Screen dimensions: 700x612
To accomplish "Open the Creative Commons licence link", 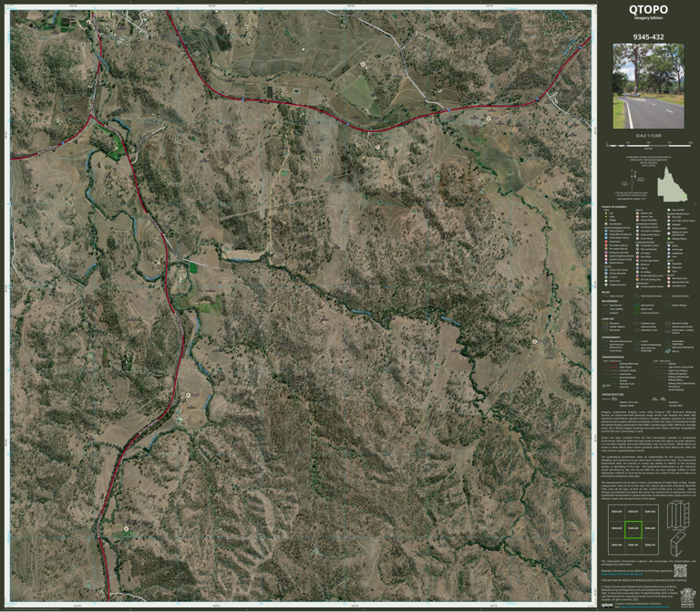I will (x=644, y=607).
